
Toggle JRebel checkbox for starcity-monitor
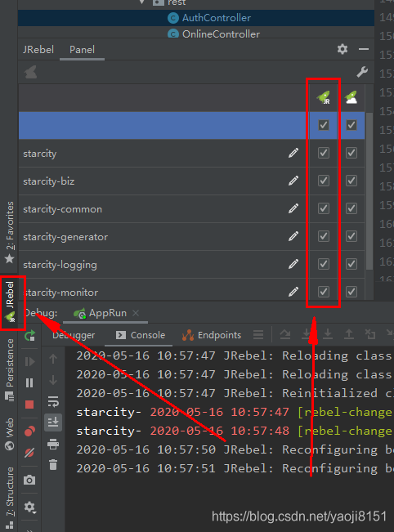[x=324, y=292]
